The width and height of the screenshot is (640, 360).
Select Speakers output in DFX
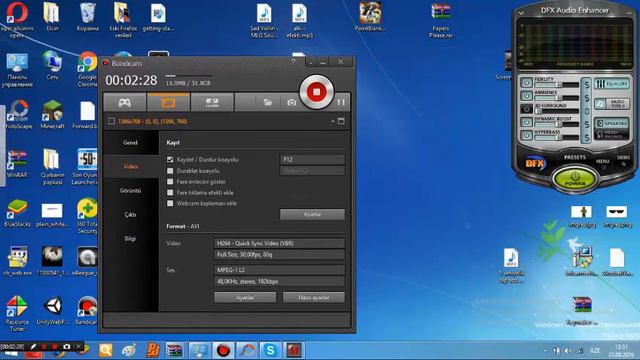[x=611, y=123]
